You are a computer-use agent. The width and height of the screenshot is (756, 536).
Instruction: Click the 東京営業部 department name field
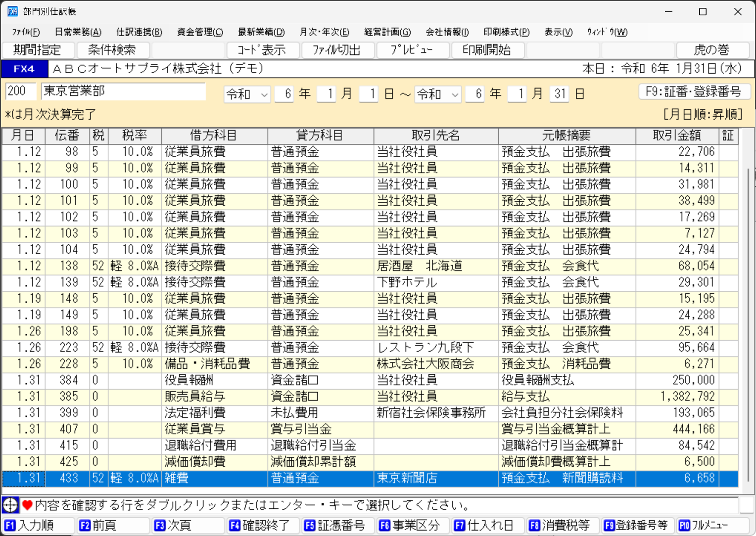[123, 91]
